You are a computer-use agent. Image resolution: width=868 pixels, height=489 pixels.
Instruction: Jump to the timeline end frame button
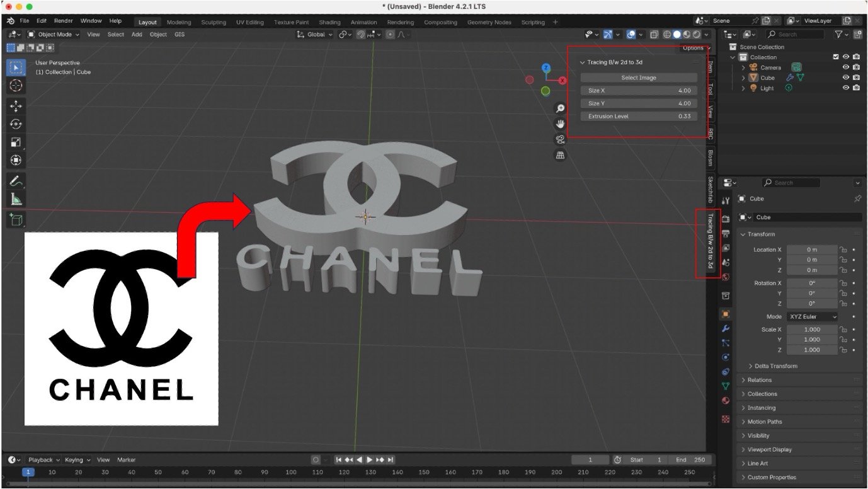(x=391, y=460)
